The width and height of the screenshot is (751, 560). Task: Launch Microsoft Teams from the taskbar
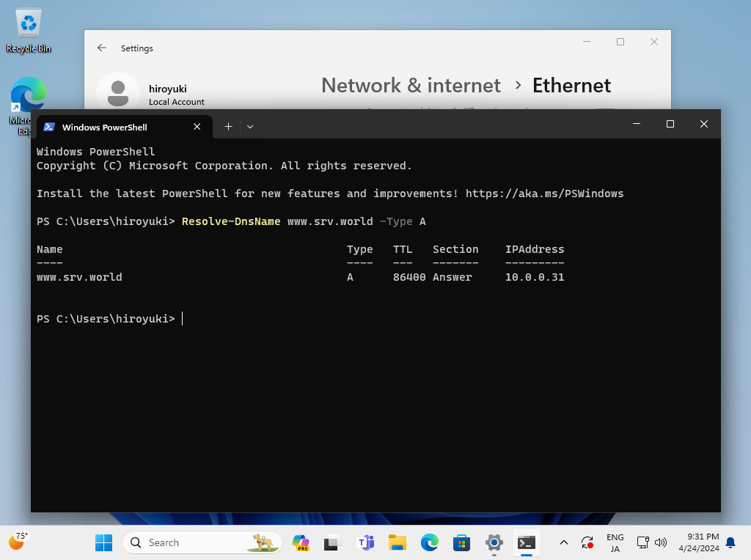365,542
